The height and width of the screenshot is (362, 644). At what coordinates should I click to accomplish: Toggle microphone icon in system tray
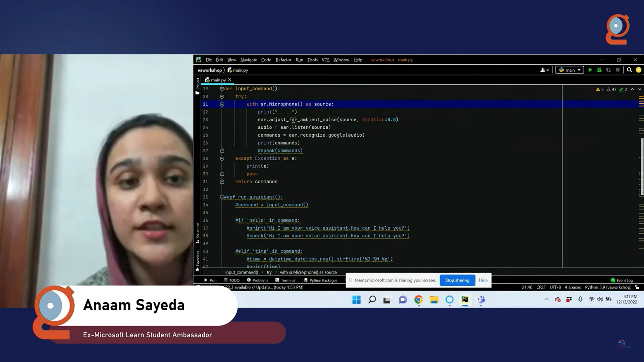pos(580,300)
